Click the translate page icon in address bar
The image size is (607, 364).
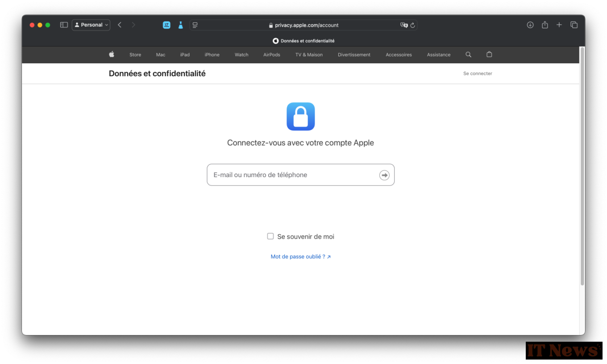click(x=404, y=25)
